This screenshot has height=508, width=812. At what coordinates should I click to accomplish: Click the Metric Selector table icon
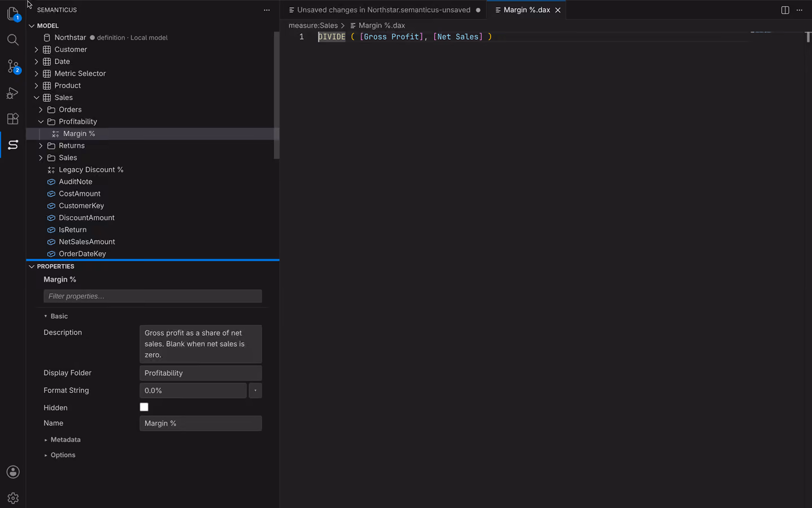coord(47,73)
